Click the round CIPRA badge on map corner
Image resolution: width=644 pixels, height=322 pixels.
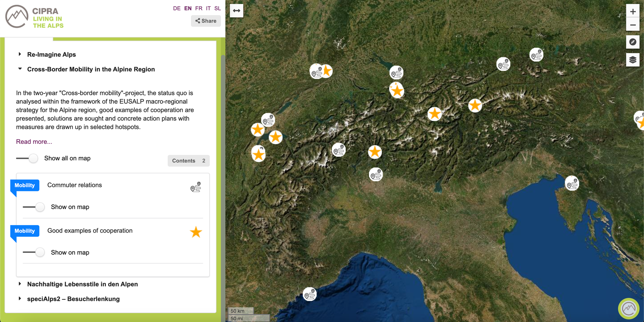pyautogui.click(x=629, y=309)
